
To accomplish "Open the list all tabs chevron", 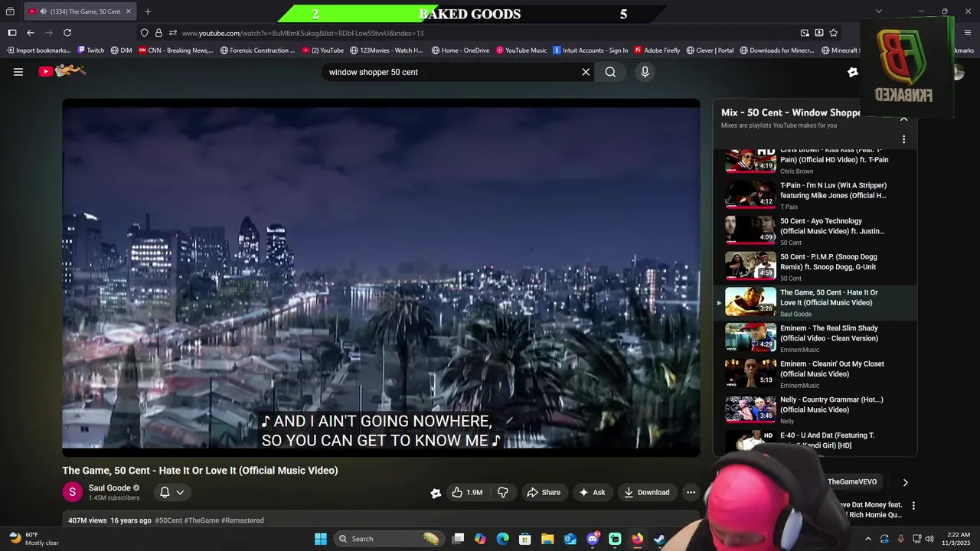I will point(879,11).
